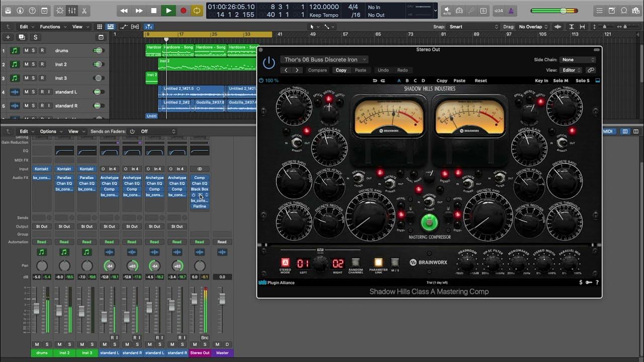Open the Quick Help question mark icon
The image size is (644, 362).
[x=32, y=11]
